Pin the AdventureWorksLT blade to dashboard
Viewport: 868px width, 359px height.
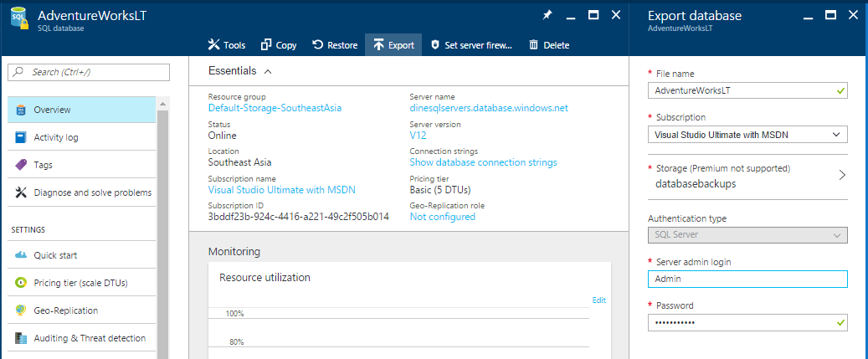click(547, 16)
